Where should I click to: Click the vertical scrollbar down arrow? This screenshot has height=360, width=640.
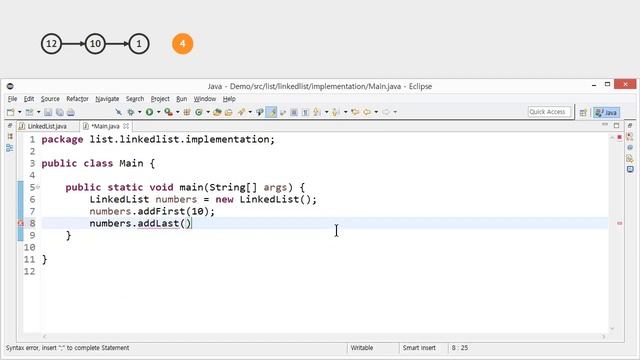612,329
